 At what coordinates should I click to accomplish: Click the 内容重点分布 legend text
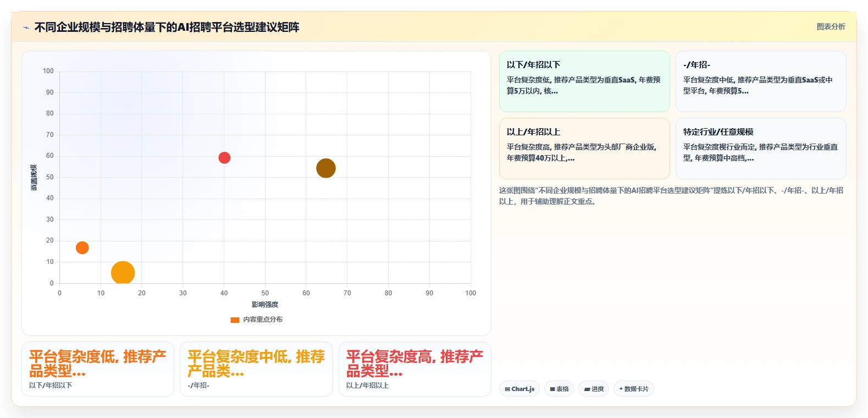pyautogui.click(x=263, y=320)
